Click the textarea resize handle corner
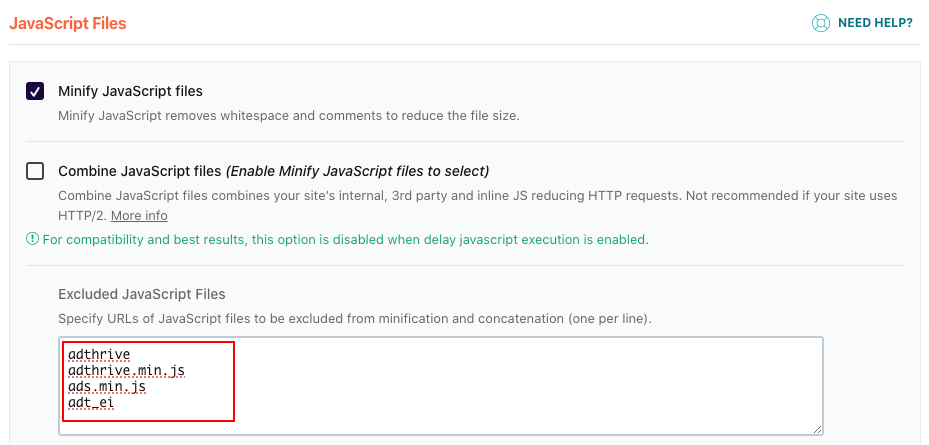The image size is (929, 445). click(x=818, y=429)
